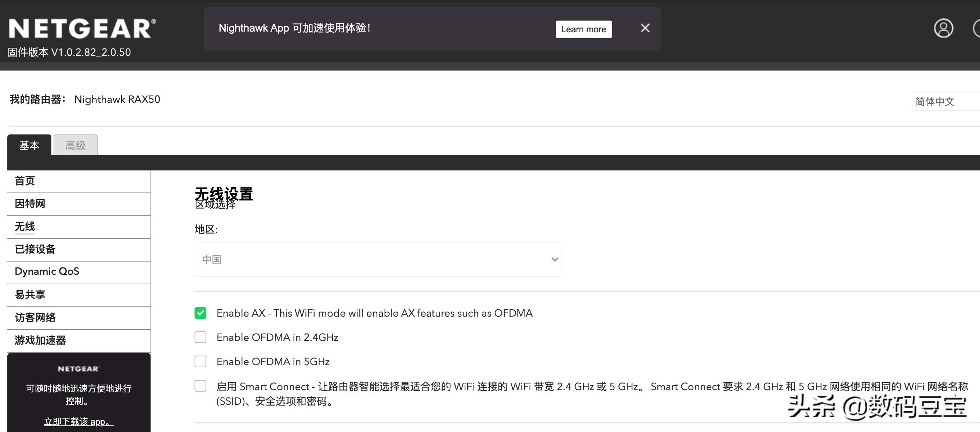Uncheck the Enable AX checkbox
Viewport: 980px width, 432px height.
pyautogui.click(x=200, y=313)
